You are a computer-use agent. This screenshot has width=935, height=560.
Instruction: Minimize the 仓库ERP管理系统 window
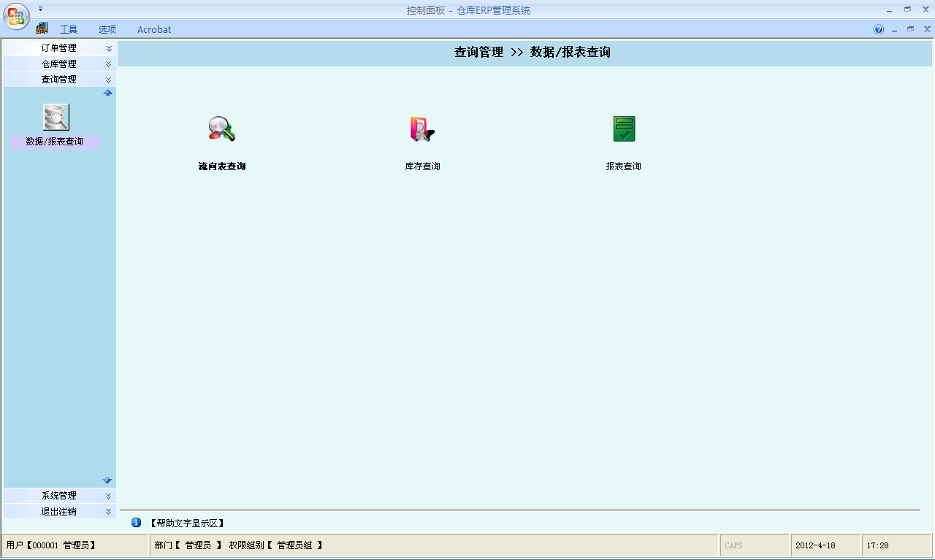point(889,10)
